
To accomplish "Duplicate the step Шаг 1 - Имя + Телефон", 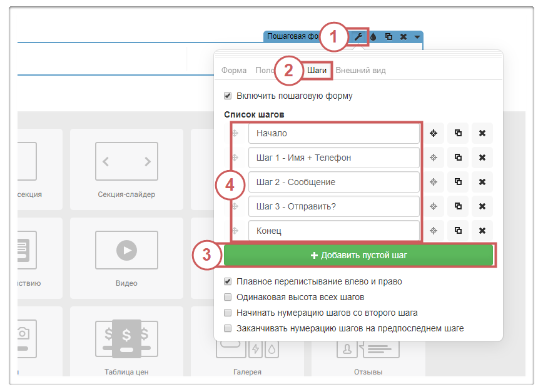I will [x=458, y=158].
